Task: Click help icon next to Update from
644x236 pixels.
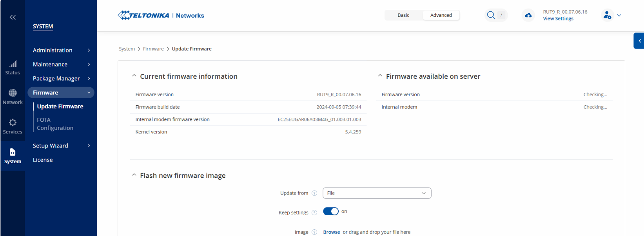Action: point(314,193)
